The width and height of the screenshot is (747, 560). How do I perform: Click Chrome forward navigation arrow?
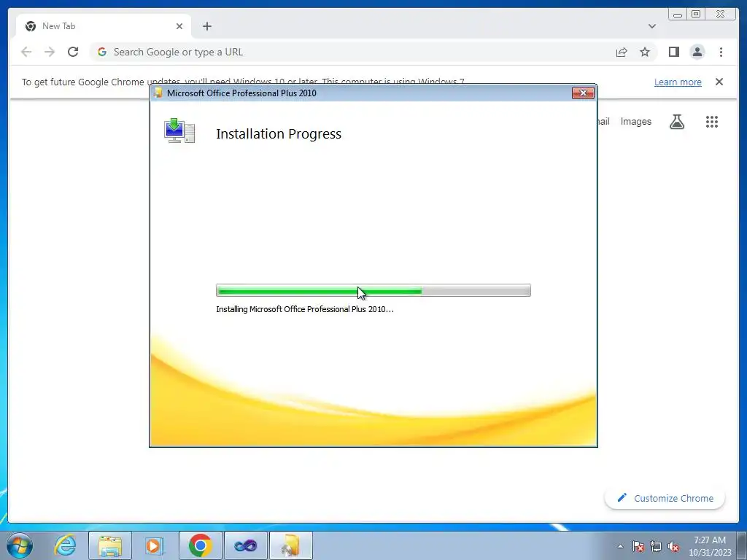coord(50,52)
